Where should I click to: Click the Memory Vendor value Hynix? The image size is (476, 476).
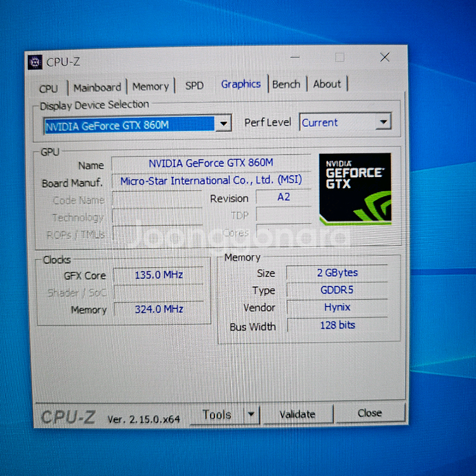click(337, 307)
